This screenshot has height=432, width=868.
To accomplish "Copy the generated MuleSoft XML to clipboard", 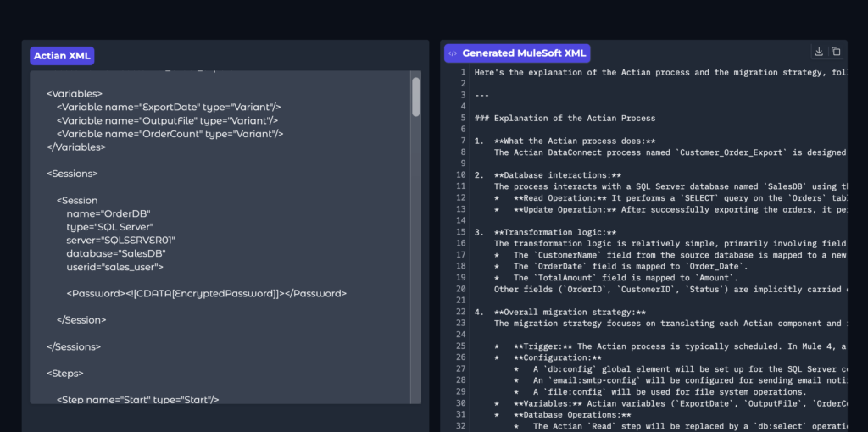I will coord(836,52).
